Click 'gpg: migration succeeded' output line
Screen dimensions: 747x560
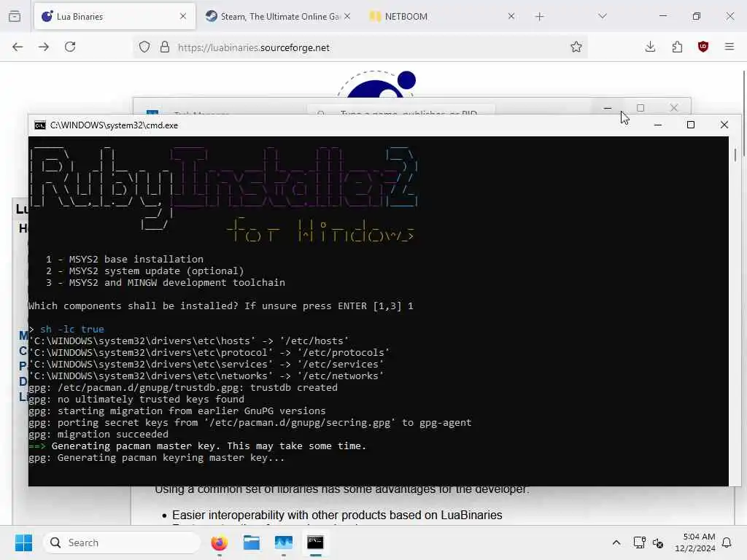98,435
